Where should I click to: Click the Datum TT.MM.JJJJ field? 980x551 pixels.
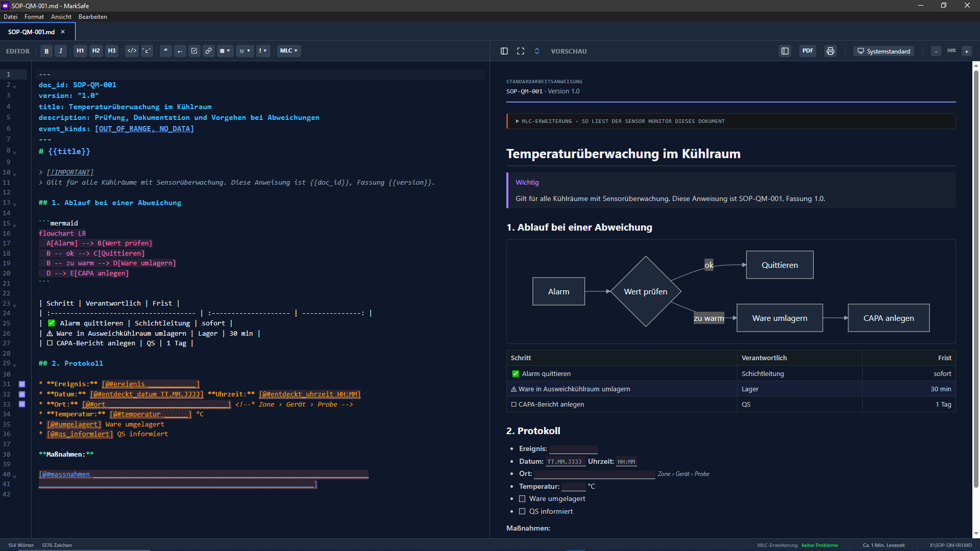[x=565, y=462]
